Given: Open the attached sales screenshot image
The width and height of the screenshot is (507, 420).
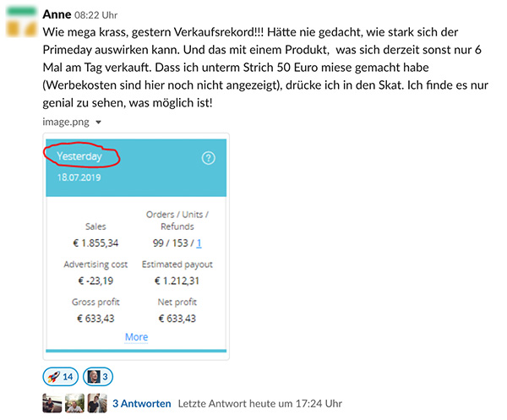Looking at the screenshot, I should tap(136, 247).
